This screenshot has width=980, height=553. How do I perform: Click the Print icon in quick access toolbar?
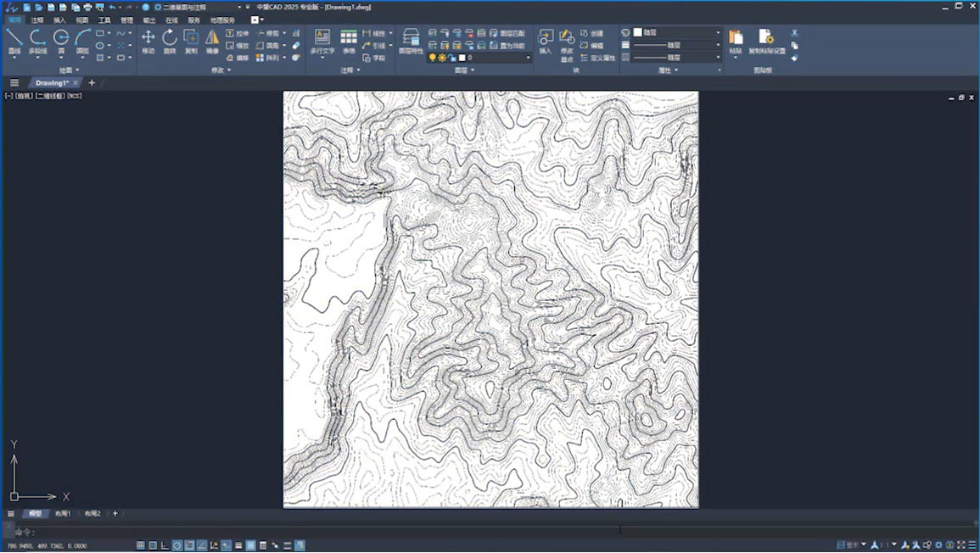click(x=87, y=8)
